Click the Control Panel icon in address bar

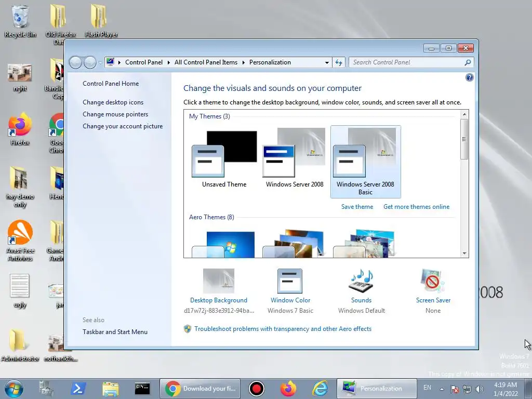pyautogui.click(x=110, y=62)
